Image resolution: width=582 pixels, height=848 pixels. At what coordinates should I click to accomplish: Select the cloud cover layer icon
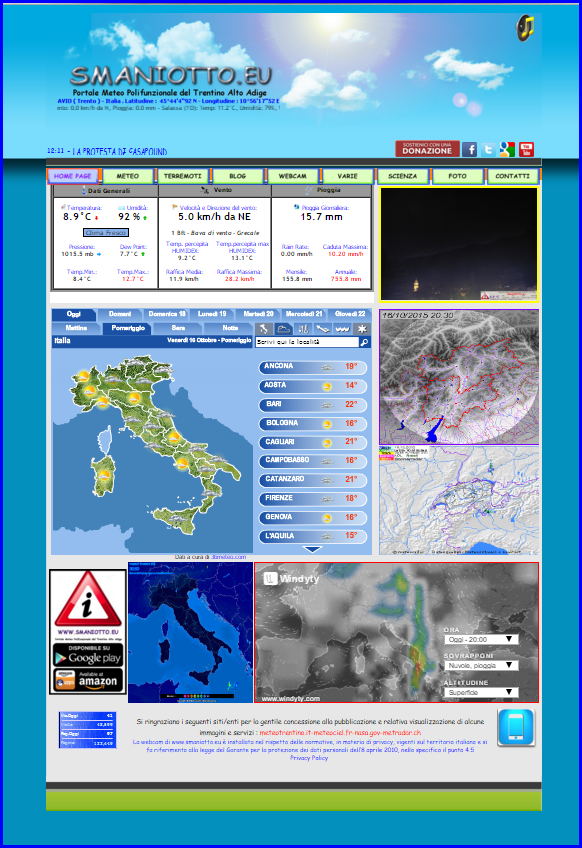(x=283, y=328)
